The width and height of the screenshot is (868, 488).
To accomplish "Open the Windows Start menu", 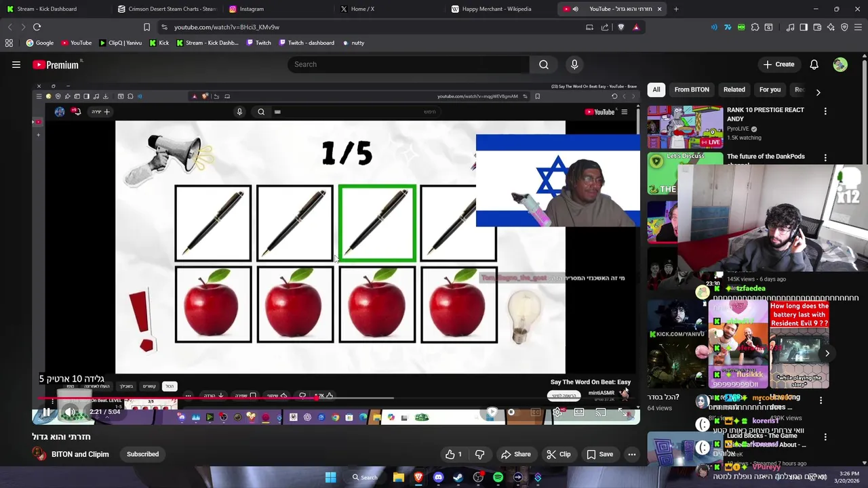I will click(330, 477).
